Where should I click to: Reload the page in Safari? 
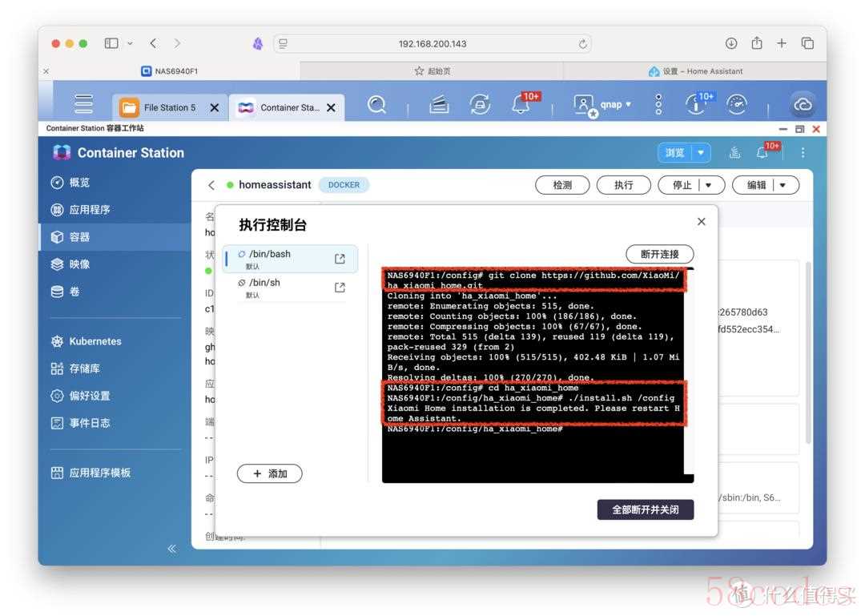point(582,43)
